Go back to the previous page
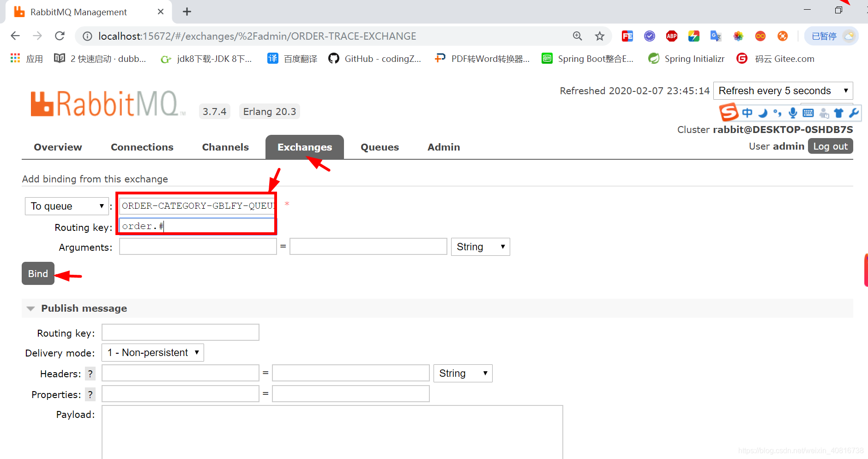Image resolution: width=868 pixels, height=459 pixels. tap(15, 36)
